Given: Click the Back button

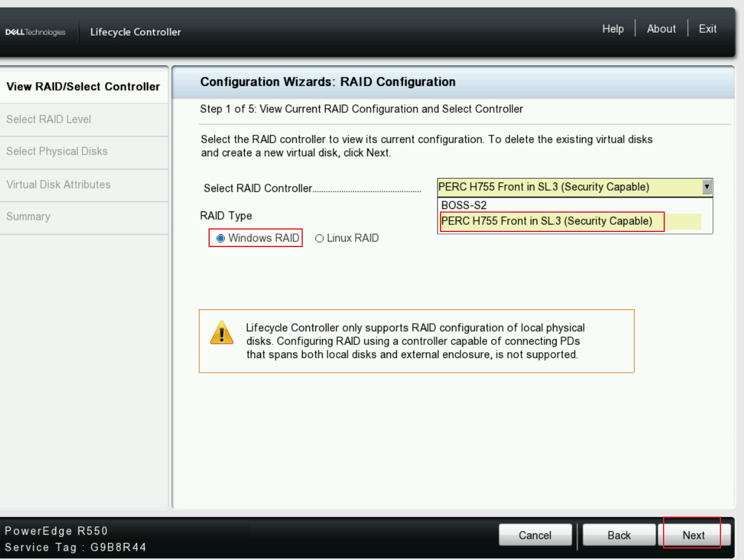Looking at the screenshot, I should (x=619, y=535).
